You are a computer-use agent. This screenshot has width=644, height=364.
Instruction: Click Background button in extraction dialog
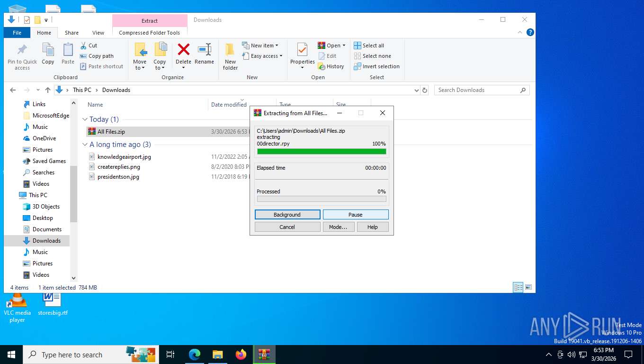click(x=287, y=215)
